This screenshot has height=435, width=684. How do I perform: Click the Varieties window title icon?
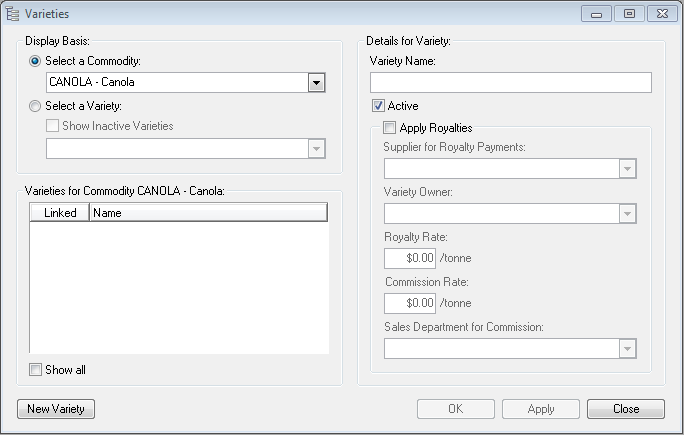(13, 13)
